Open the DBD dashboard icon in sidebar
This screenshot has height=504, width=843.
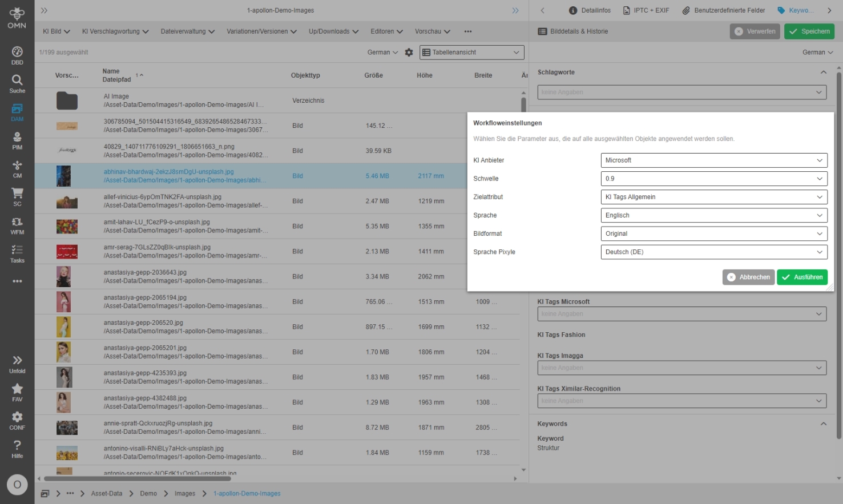pos(17,53)
